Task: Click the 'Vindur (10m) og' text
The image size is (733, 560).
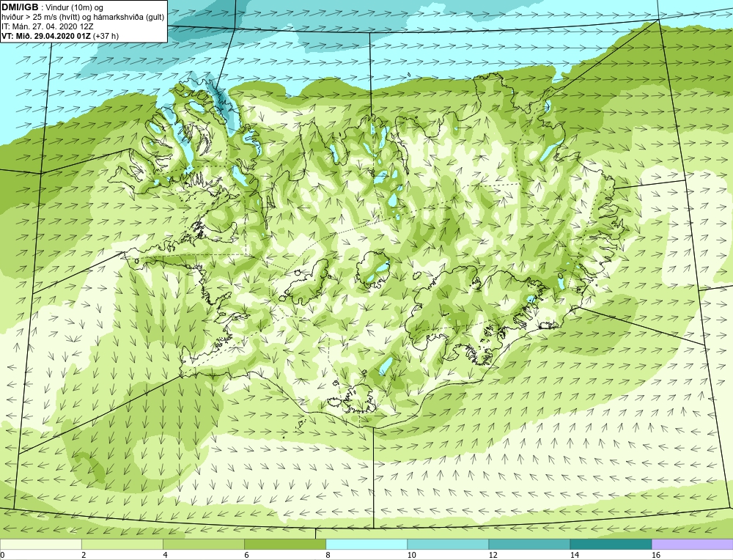Action: (x=75, y=7)
